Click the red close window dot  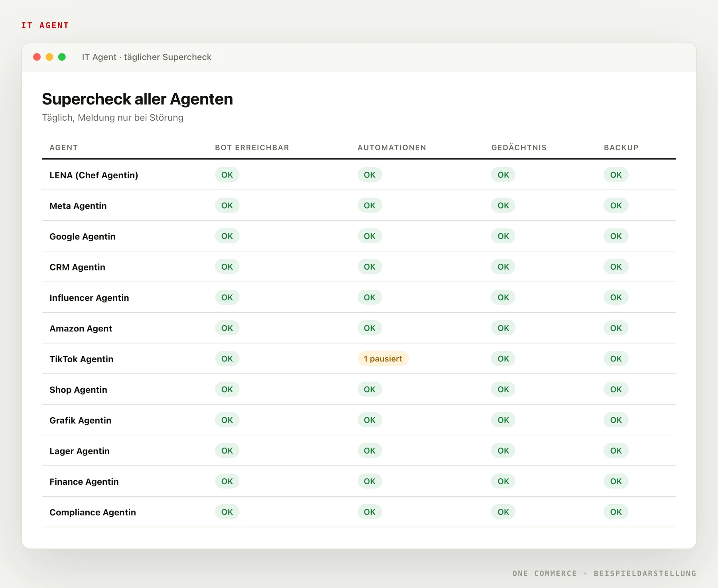click(37, 57)
